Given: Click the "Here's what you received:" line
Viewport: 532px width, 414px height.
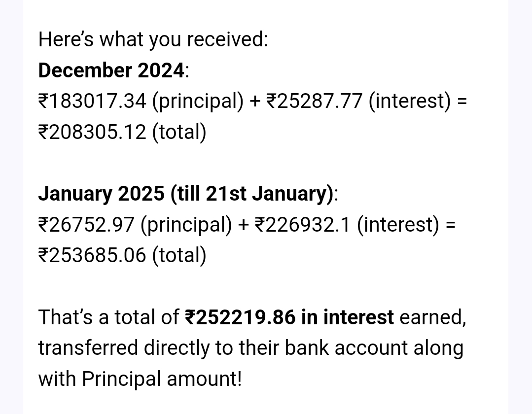Looking at the screenshot, I should pos(153,39).
